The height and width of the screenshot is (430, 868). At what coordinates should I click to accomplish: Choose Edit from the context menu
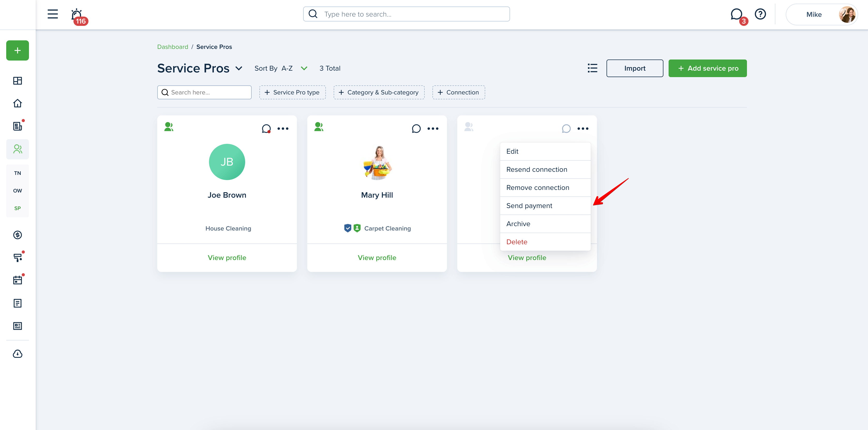pyautogui.click(x=545, y=151)
